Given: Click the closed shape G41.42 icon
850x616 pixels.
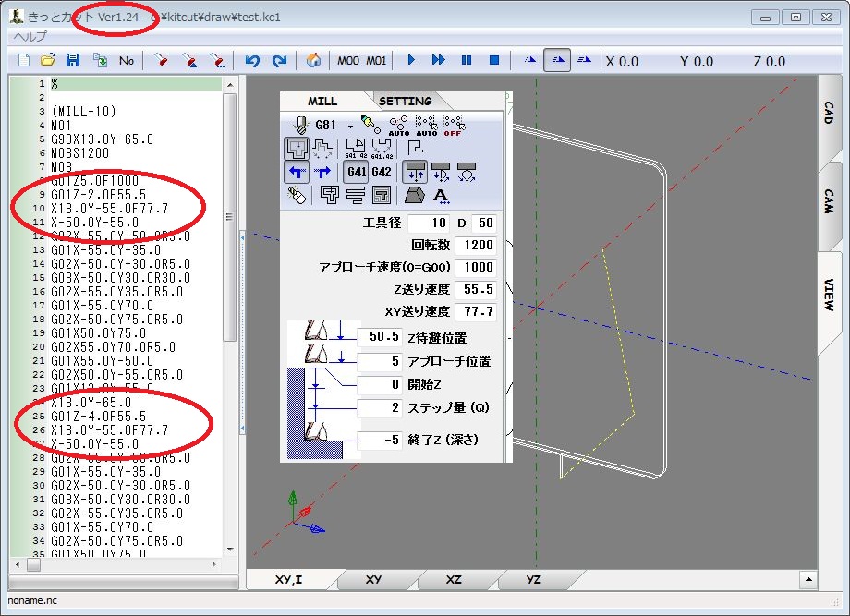Looking at the screenshot, I should tap(356, 149).
